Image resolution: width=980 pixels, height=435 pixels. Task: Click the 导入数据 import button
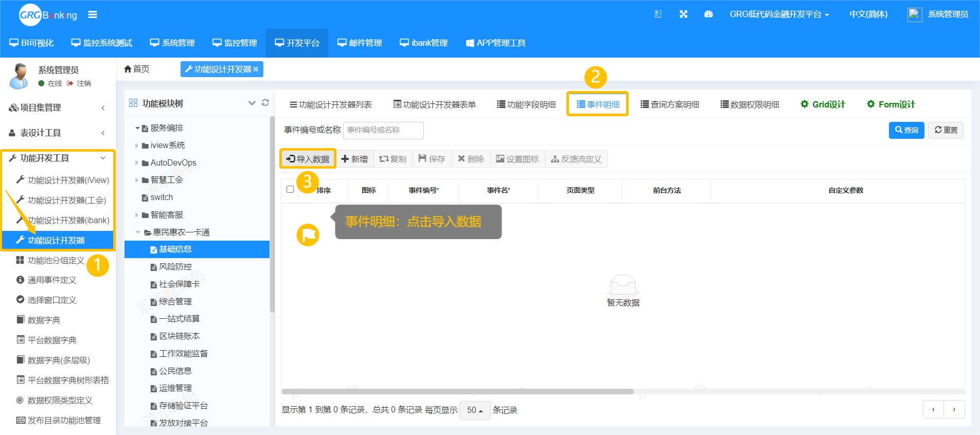pyautogui.click(x=308, y=159)
